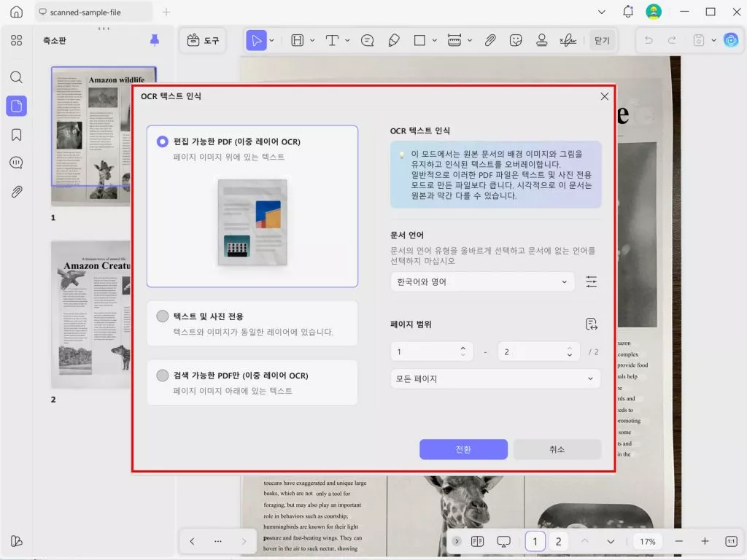
Task: Select the pencil drawing tool
Action: 394,41
